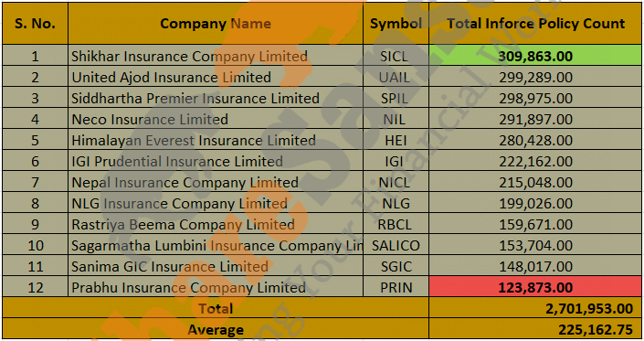Screen dimensions: 644x341
Task: Select Sanima GIC Insurance Limited cell
Action: point(216,266)
